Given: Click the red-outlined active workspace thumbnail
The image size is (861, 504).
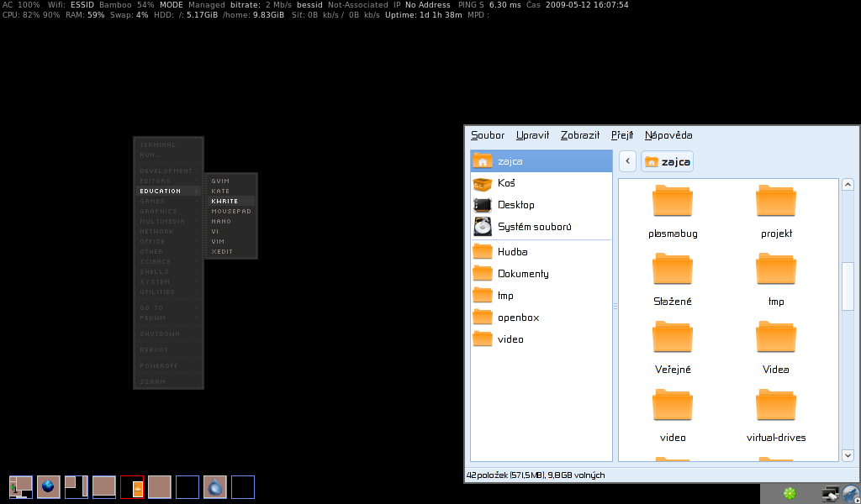Looking at the screenshot, I should (x=132, y=486).
